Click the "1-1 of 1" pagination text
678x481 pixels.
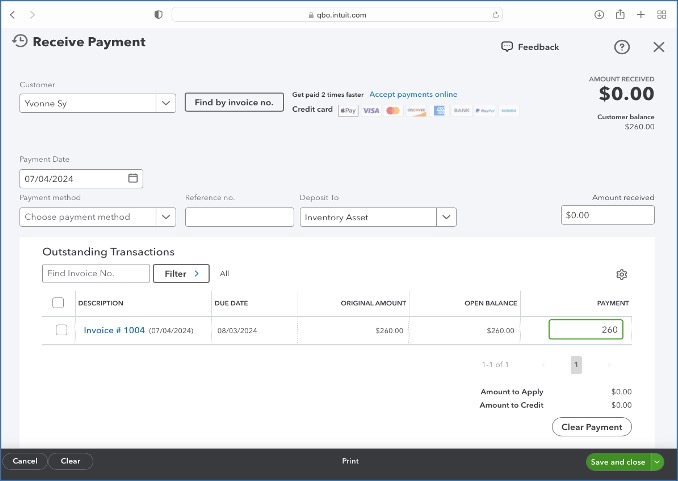click(496, 365)
